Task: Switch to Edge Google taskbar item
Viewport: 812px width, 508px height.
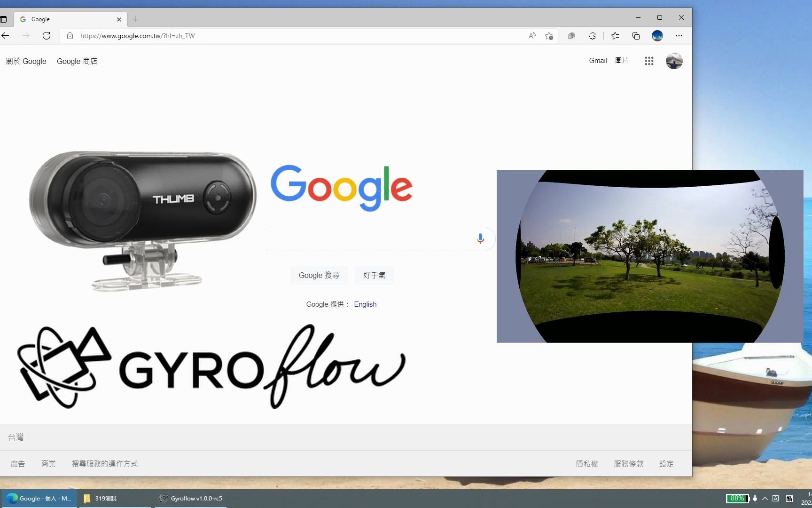Action: pyautogui.click(x=39, y=499)
